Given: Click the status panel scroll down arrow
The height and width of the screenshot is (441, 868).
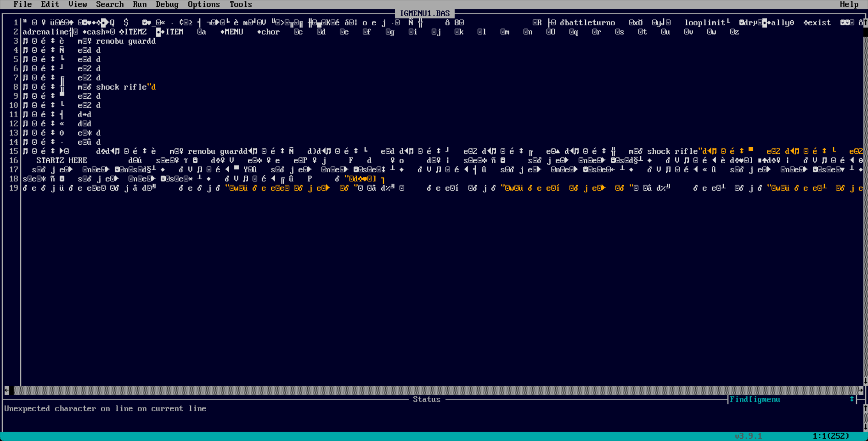Looking at the screenshot, I should (865, 427).
